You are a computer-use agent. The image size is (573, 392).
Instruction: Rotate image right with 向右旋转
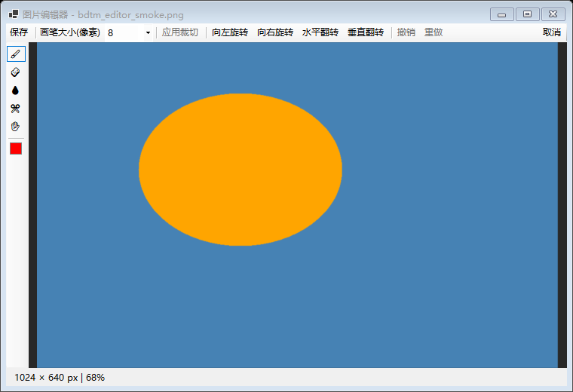click(x=275, y=32)
